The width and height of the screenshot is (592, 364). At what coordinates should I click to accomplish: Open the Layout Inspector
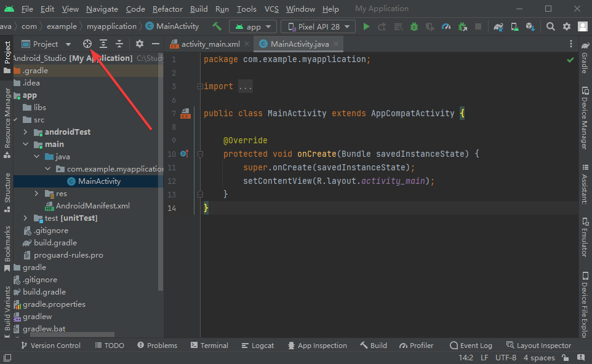click(538, 345)
